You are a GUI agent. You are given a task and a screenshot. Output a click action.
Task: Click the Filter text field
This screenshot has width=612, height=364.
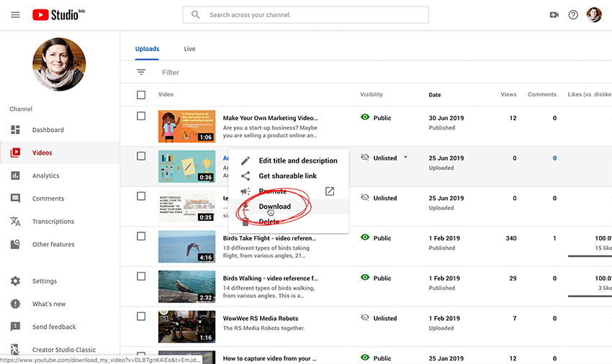click(171, 72)
